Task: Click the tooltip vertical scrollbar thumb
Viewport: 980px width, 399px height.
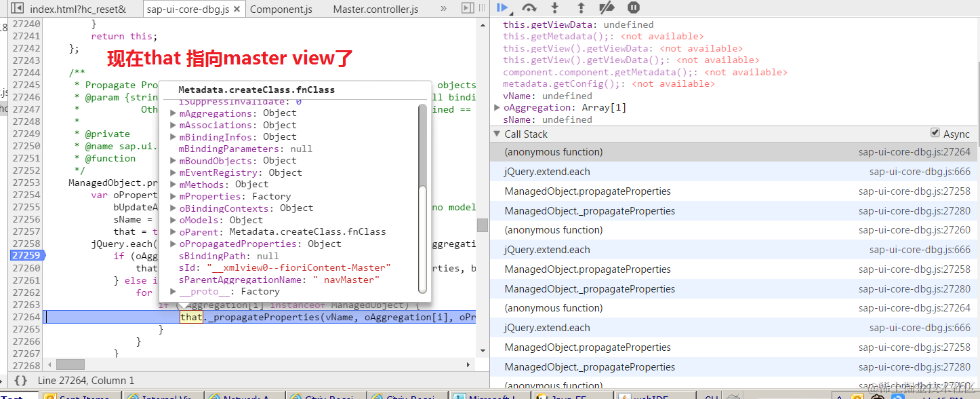Action: pos(423,241)
